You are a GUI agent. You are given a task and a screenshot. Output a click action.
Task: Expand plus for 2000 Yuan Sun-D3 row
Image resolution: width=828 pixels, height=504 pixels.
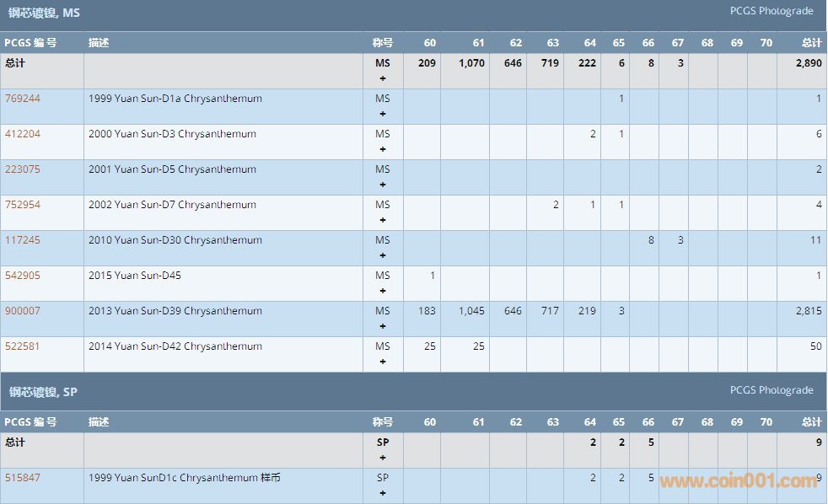coord(383,149)
